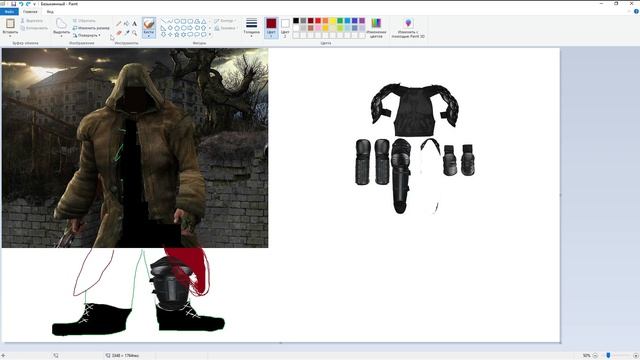Expand the shapes gallery more arrow
This screenshot has width=640, height=360.
point(210,35)
